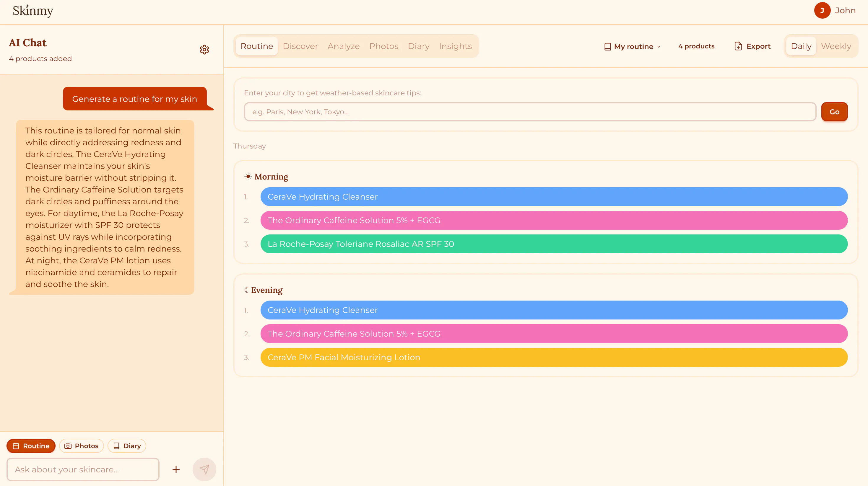Open AI Chat settings gear
The image size is (868, 486).
(x=204, y=50)
